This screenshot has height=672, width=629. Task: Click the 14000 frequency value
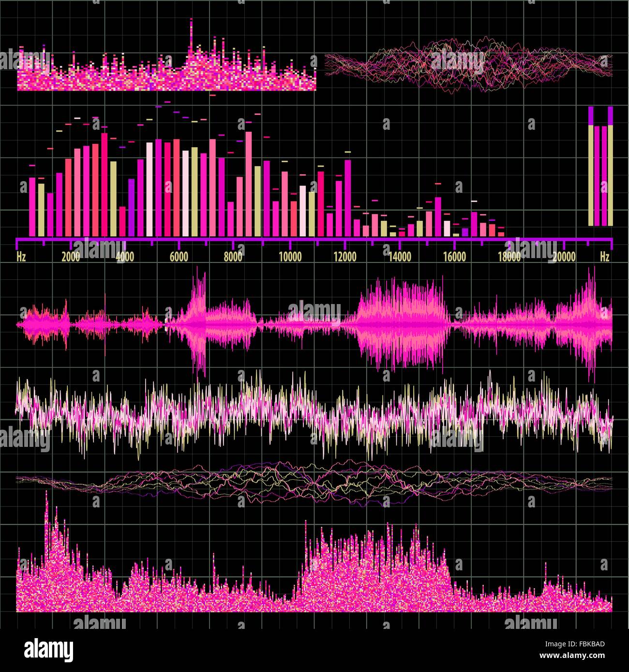click(400, 256)
